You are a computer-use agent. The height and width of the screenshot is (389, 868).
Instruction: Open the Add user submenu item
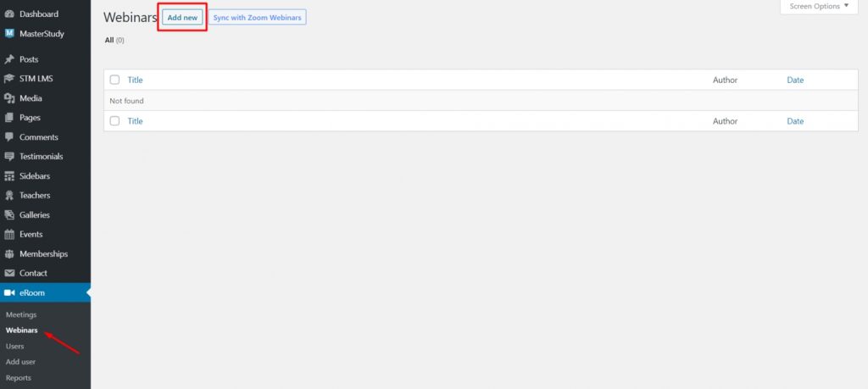tap(20, 362)
